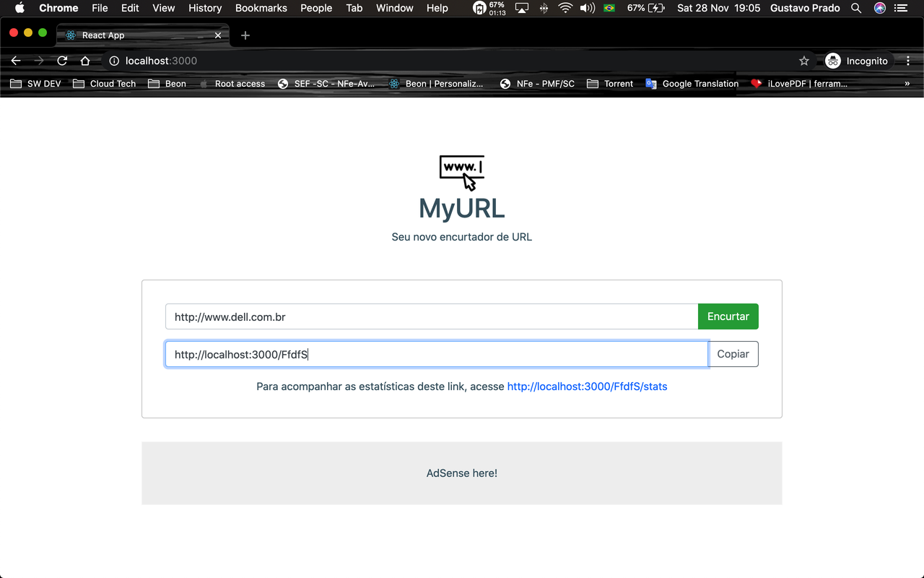924x578 pixels.
Task: Open the History menu
Action: click(205, 8)
